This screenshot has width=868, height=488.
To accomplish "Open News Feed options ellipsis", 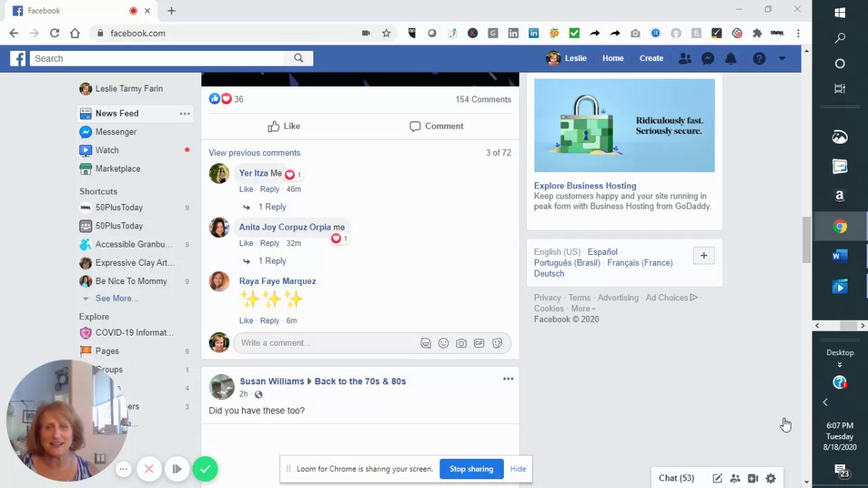I will [x=184, y=114].
